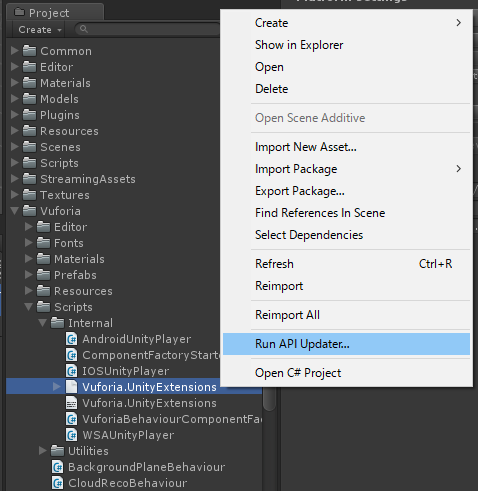Open the Create dropdown in Project panel

39,30
